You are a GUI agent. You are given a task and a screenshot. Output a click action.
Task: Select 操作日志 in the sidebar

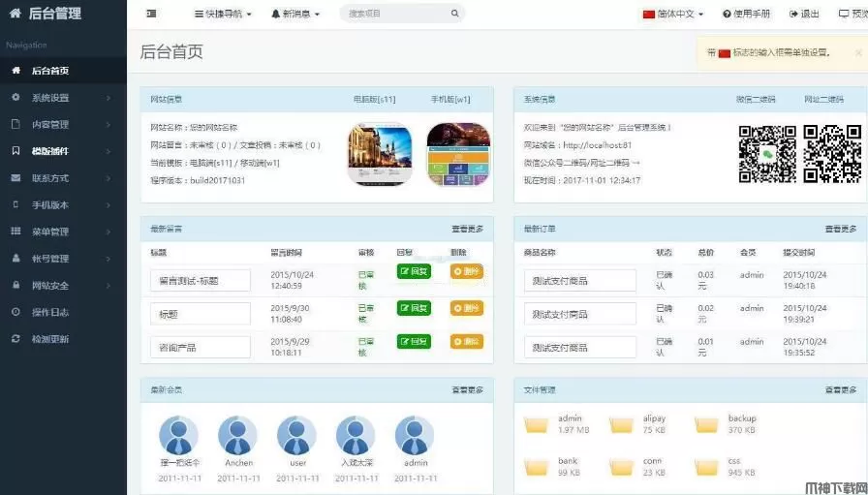point(50,312)
